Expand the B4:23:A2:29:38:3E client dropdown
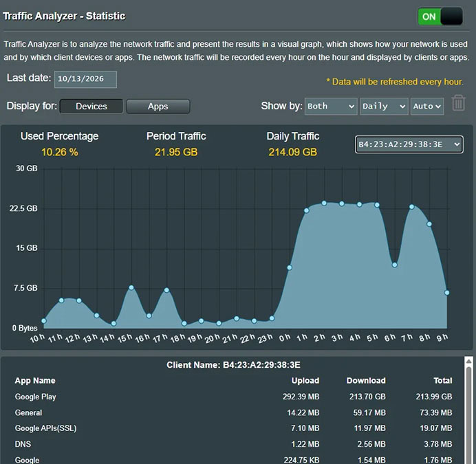Screen dimensions: 476x464 tap(409, 144)
